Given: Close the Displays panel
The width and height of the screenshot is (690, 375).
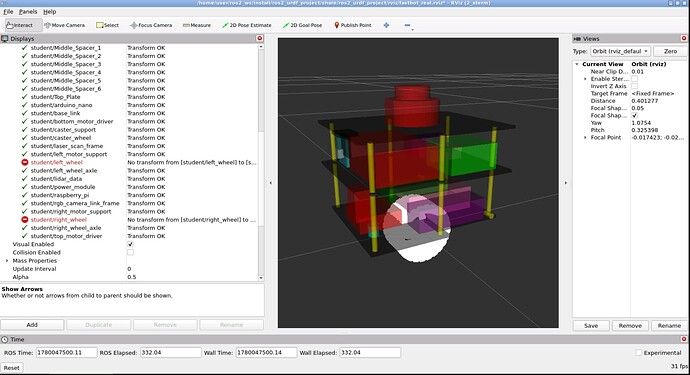Looking at the screenshot, I should pos(260,38).
